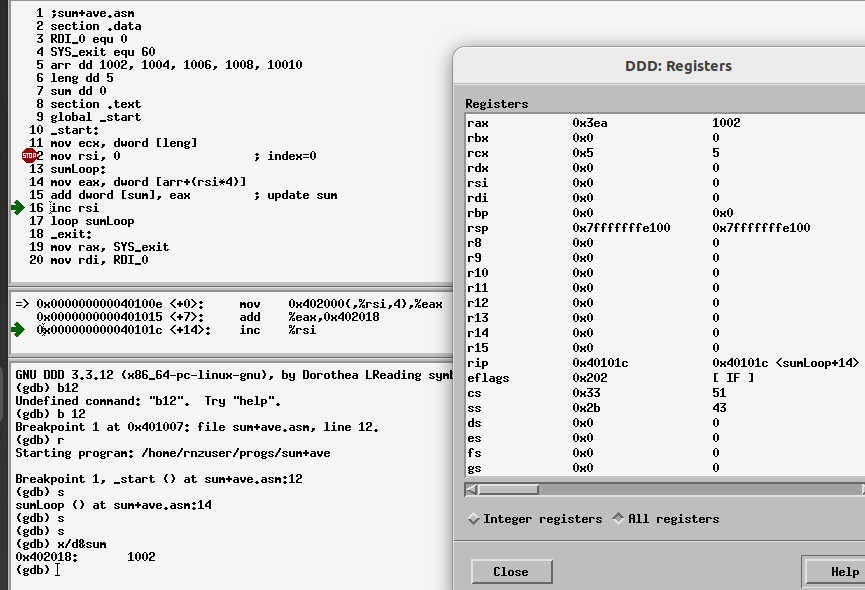The height and width of the screenshot is (590, 865).
Task: Click source line 20 'mov rdi, RDI_0'
Action: coord(99,260)
